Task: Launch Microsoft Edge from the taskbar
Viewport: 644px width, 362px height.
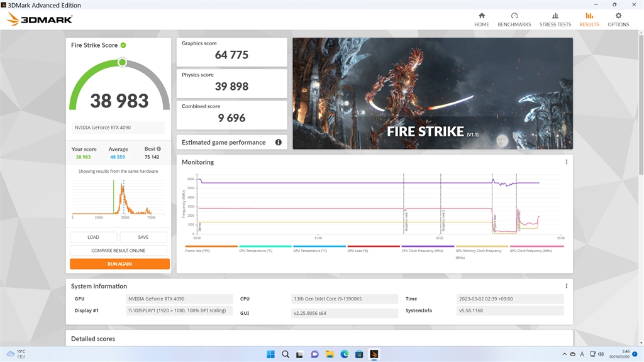Action: pyautogui.click(x=344, y=354)
